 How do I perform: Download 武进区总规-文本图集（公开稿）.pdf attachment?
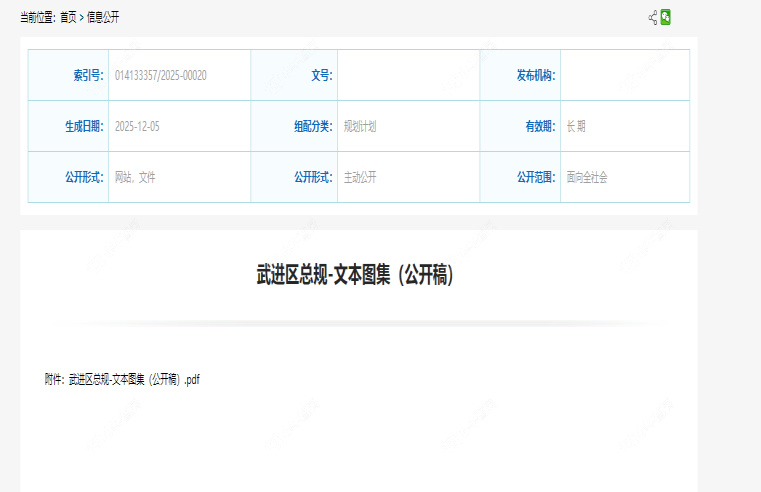tap(135, 379)
